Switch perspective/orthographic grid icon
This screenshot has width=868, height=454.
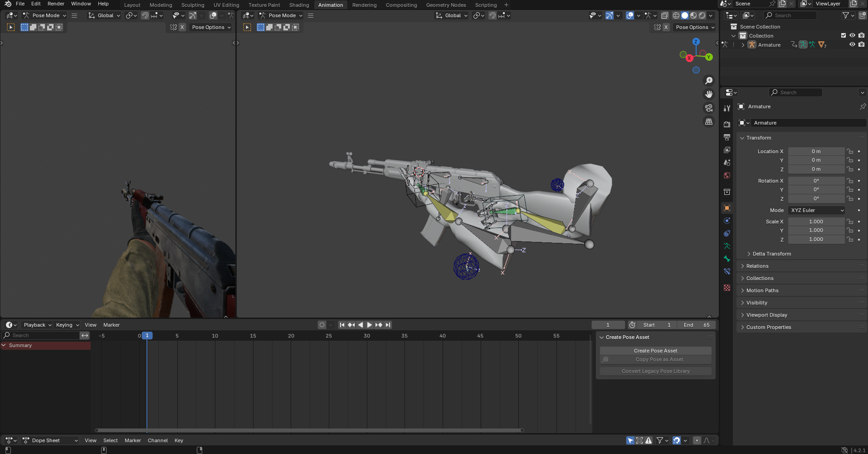[708, 121]
